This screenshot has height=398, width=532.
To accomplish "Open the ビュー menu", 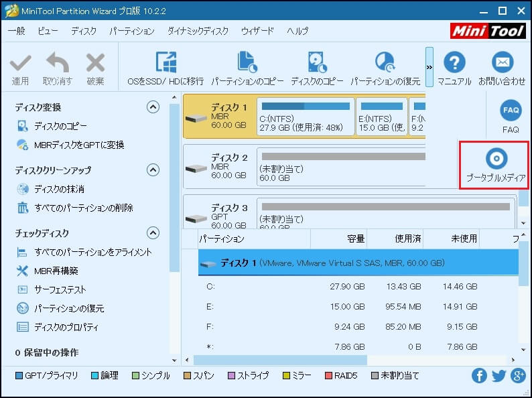I will point(48,31).
